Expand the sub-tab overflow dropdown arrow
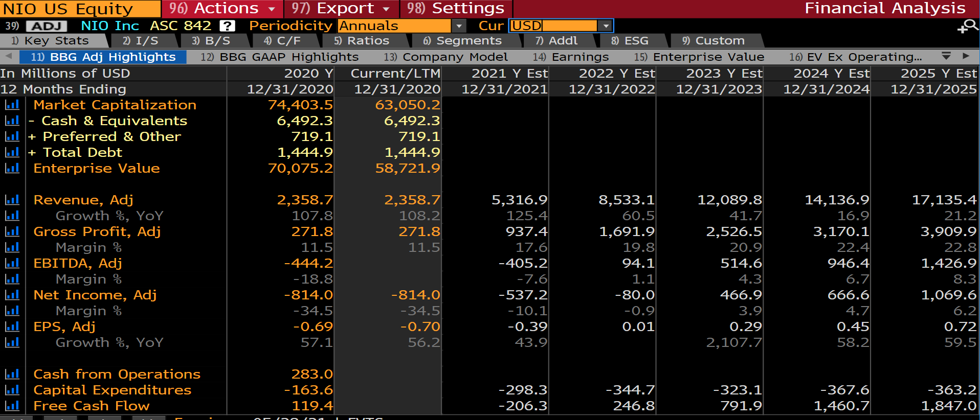This screenshot has width=980, height=420. point(946,56)
